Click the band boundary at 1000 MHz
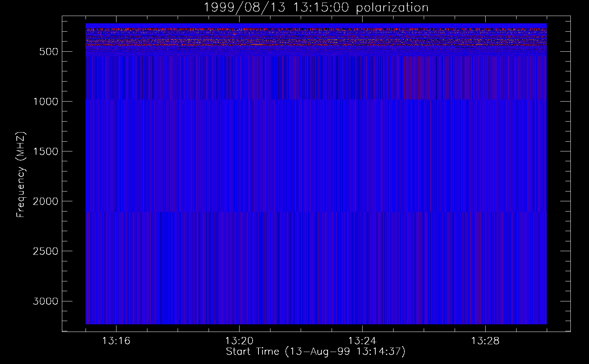 [316, 99]
